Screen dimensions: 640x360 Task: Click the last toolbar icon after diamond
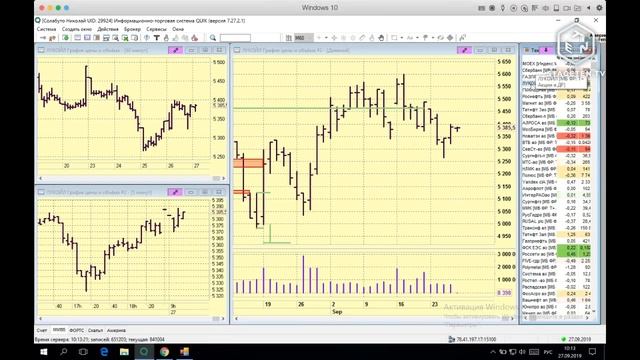pyautogui.click(x=462, y=38)
